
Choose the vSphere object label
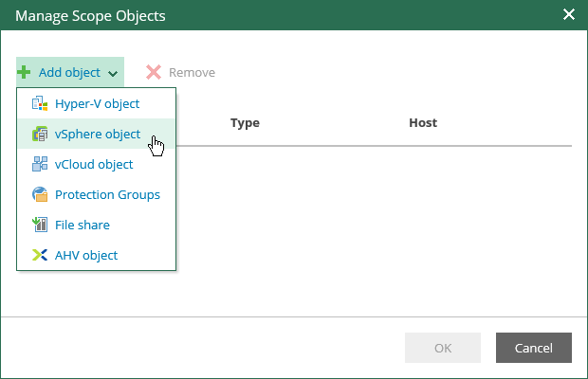point(98,134)
